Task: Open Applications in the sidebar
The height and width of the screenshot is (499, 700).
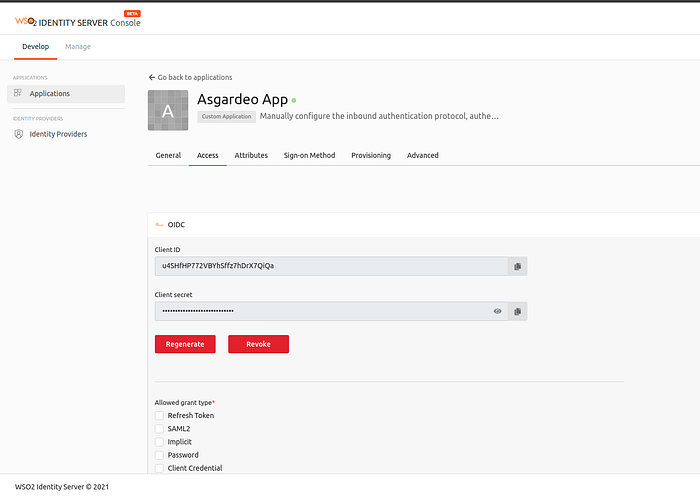Action: 66,94
